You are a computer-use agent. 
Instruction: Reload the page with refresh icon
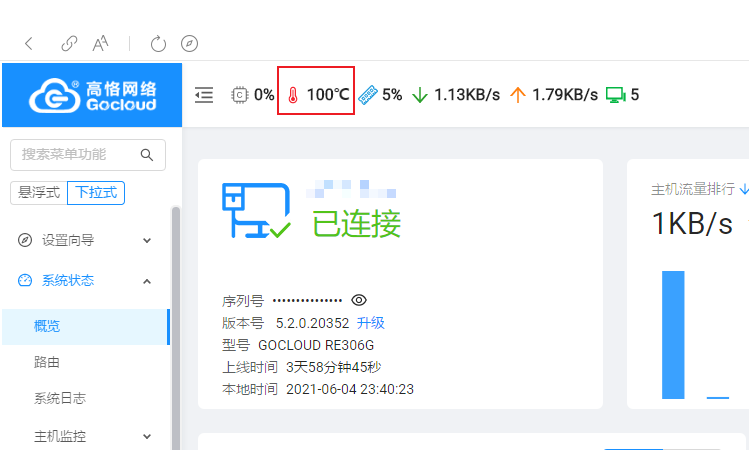click(x=158, y=44)
